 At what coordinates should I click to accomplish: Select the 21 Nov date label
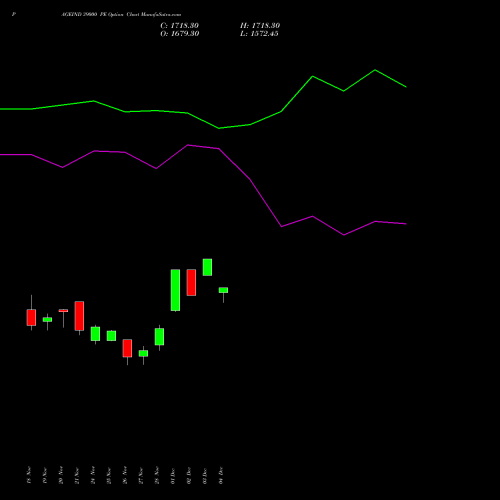(x=77, y=475)
